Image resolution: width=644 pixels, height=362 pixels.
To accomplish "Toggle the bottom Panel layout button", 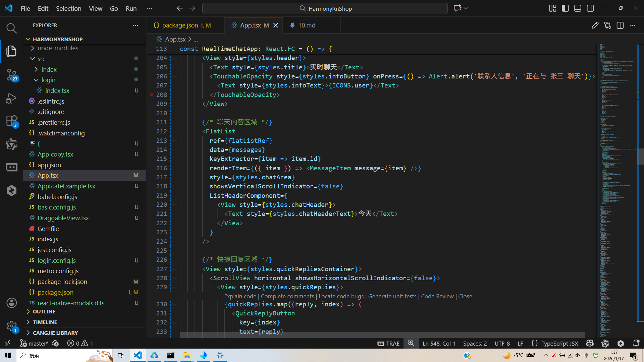I will [x=578, y=8].
